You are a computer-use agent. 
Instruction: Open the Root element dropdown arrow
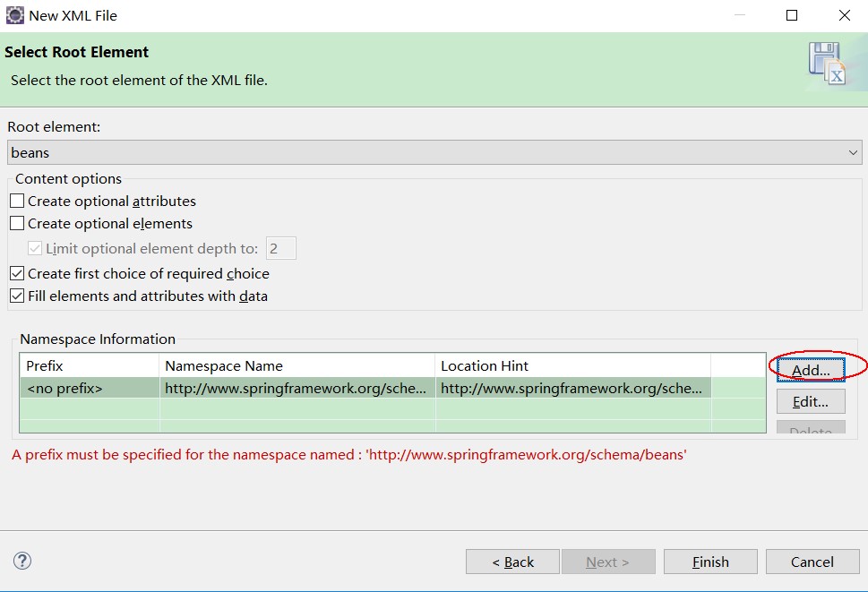[853, 153]
